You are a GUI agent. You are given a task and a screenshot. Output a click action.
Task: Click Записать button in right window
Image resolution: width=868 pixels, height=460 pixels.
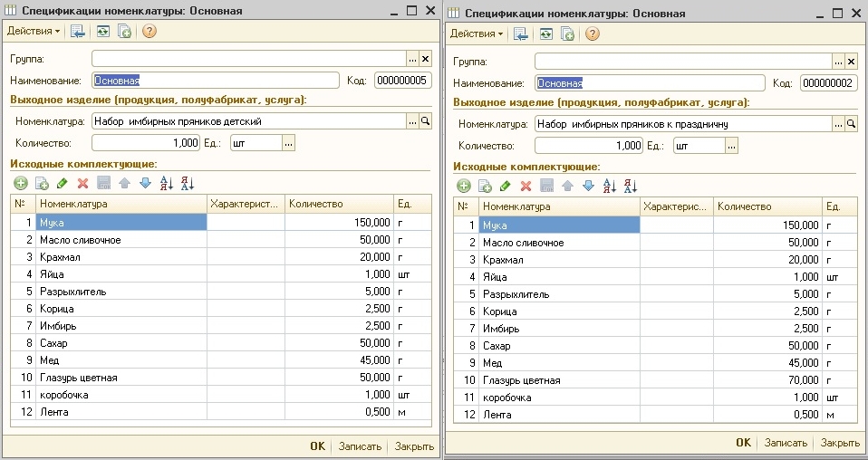point(786,442)
